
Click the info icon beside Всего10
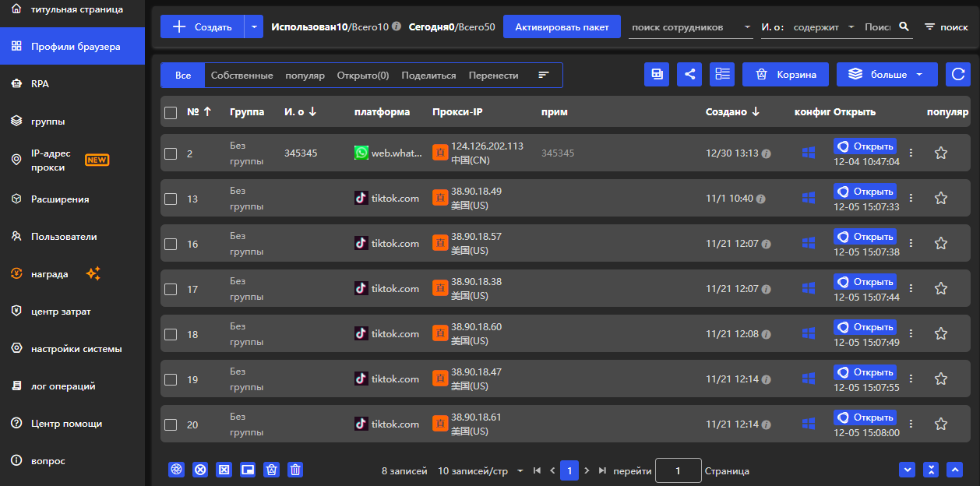point(397,26)
